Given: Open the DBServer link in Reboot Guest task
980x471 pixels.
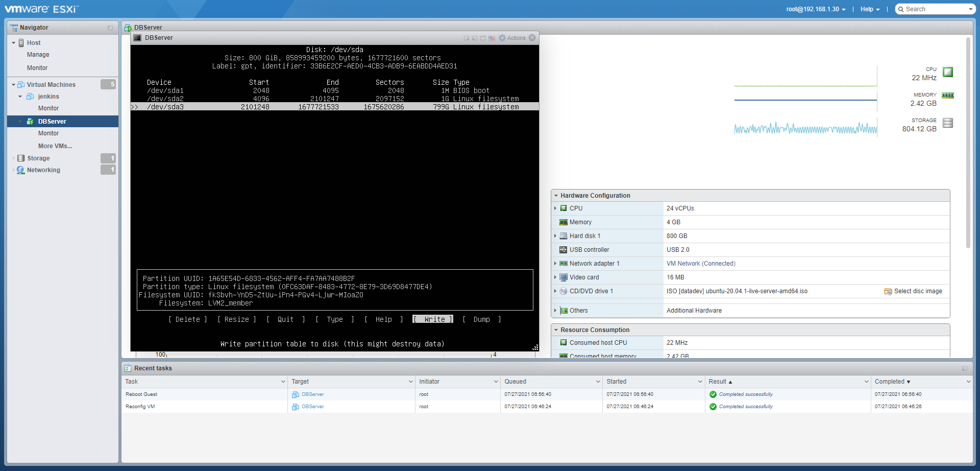Looking at the screenshot, I should [x=312, y=394].
